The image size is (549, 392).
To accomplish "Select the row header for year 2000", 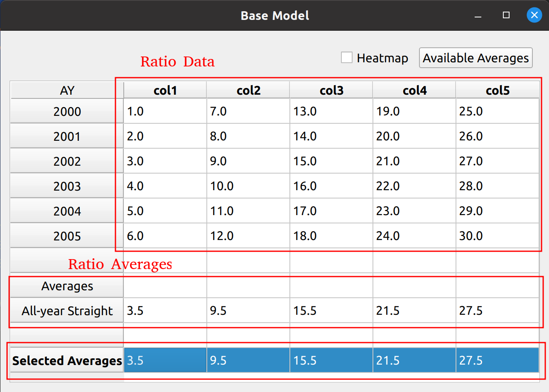I will (x=67, y=111).
